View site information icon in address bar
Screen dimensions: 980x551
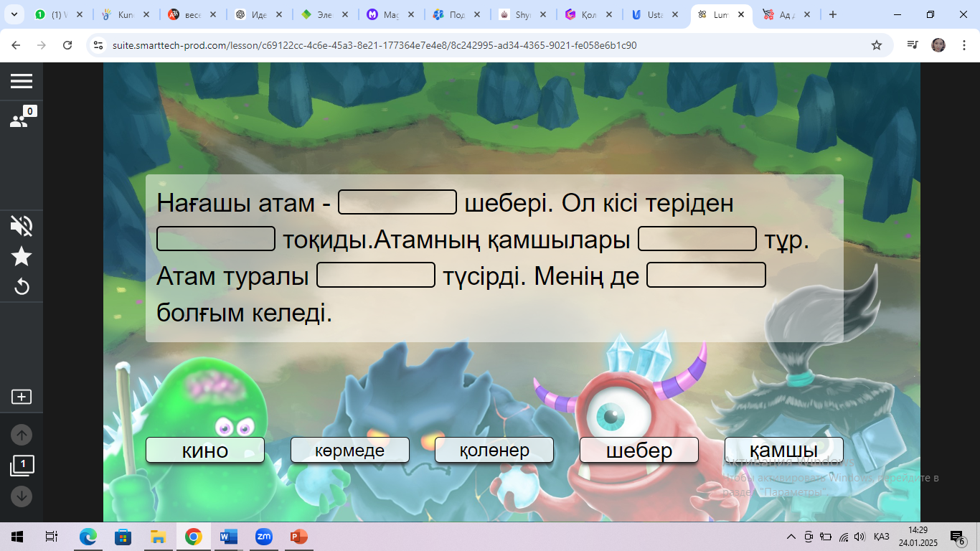click(99, 45)
